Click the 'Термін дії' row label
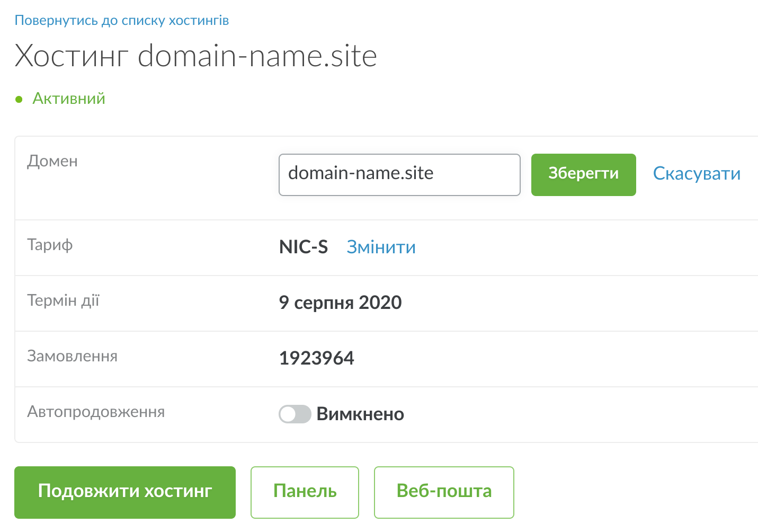The width and height of the screenshot is (758, 532). coord(63,300)
